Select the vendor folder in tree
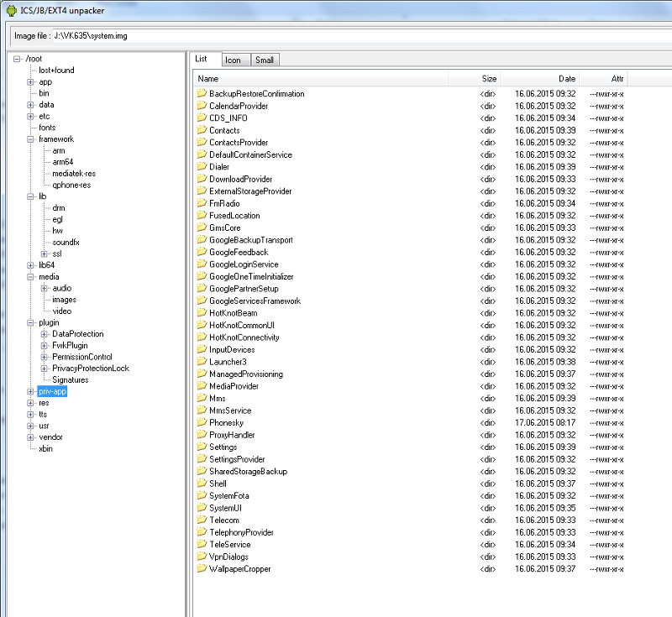The image size is (672, 617). [50, 437]
